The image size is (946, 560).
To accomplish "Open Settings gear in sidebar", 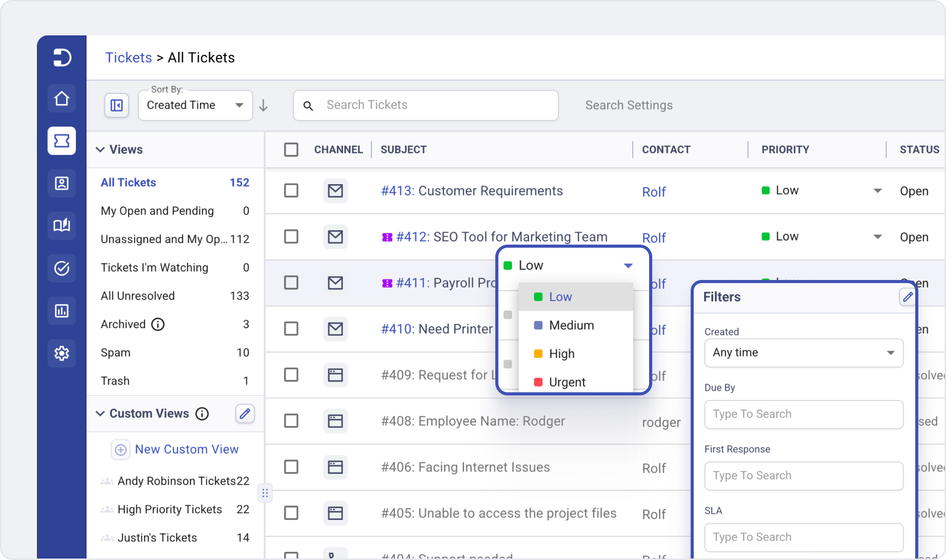I will pyautogui.click(x=62, y=353).
